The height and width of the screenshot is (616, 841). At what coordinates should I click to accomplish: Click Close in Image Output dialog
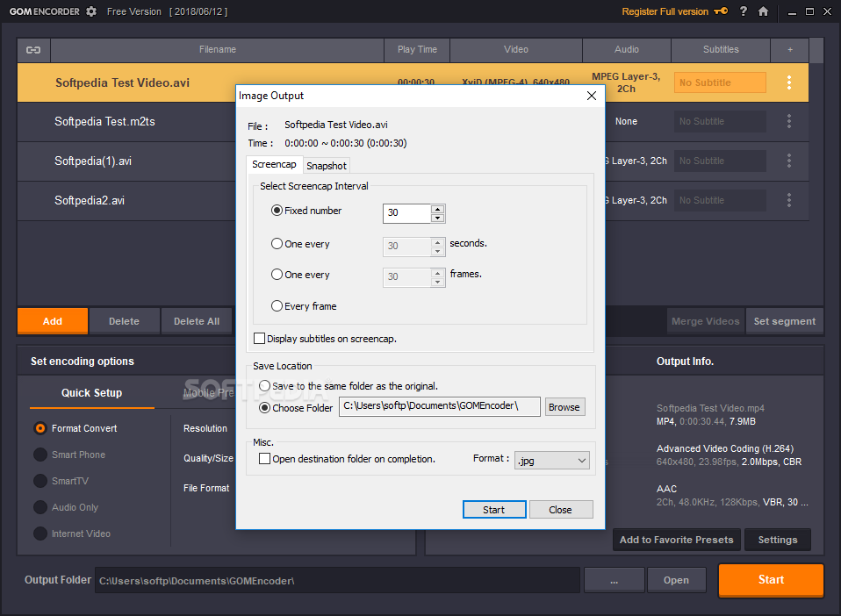pyautogui.click(x=560, y=510)
